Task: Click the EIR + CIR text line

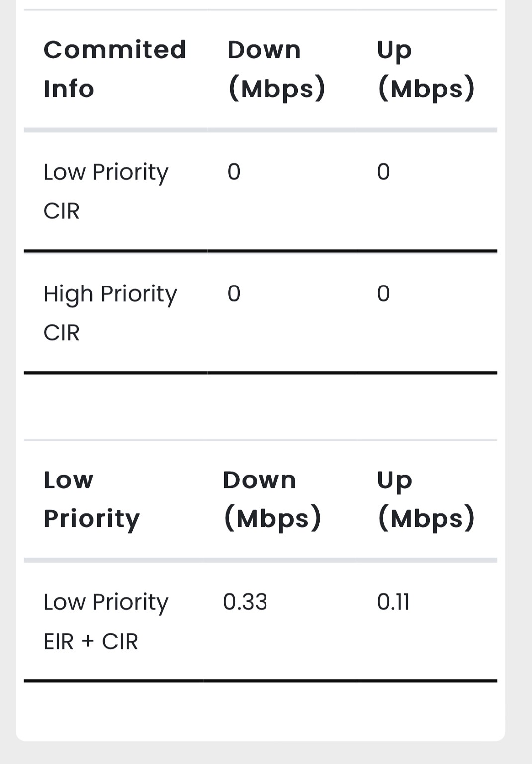Action: (x=91, y=642)
